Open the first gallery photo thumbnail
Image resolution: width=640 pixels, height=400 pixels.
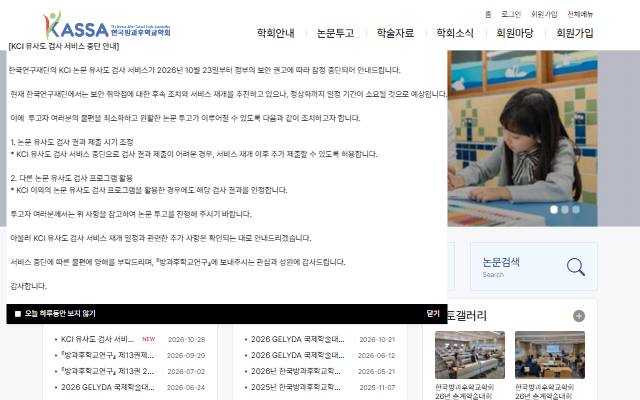click(x=470, y=355)
